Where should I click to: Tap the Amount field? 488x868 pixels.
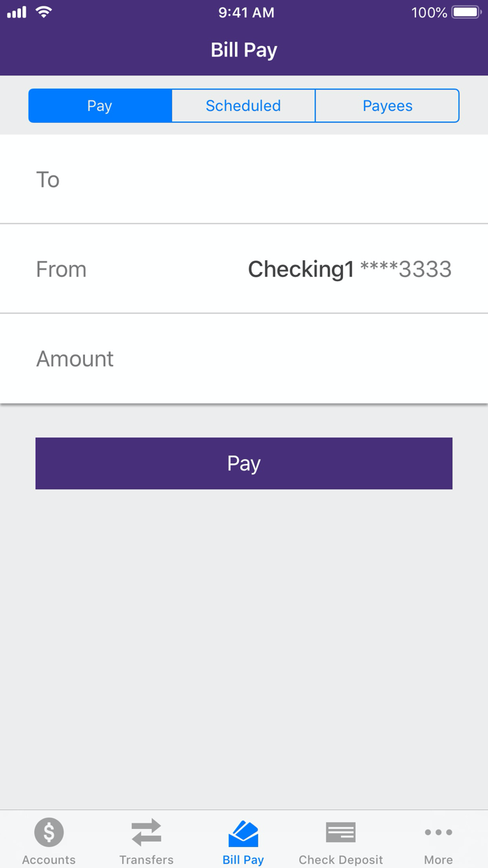(x=243, y=359)
